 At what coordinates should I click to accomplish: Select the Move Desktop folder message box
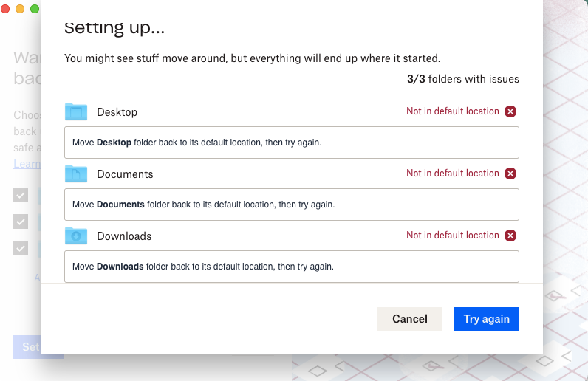292,143
